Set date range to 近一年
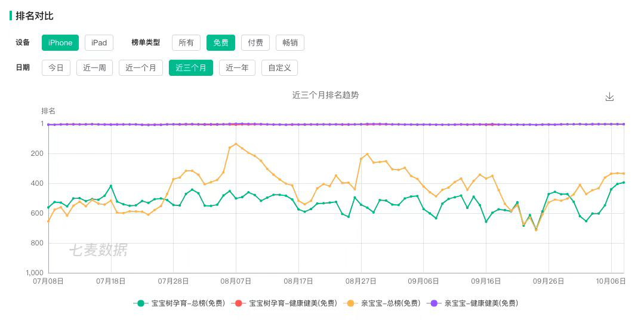 click(x=237, y=68)
